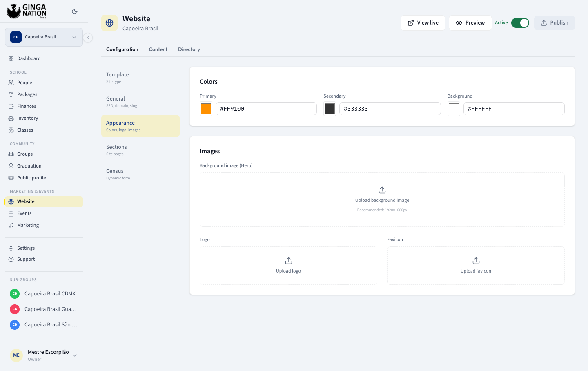Click the Primary hex input field
Viewport: 588px width, 371px height.
coord(266,109)
